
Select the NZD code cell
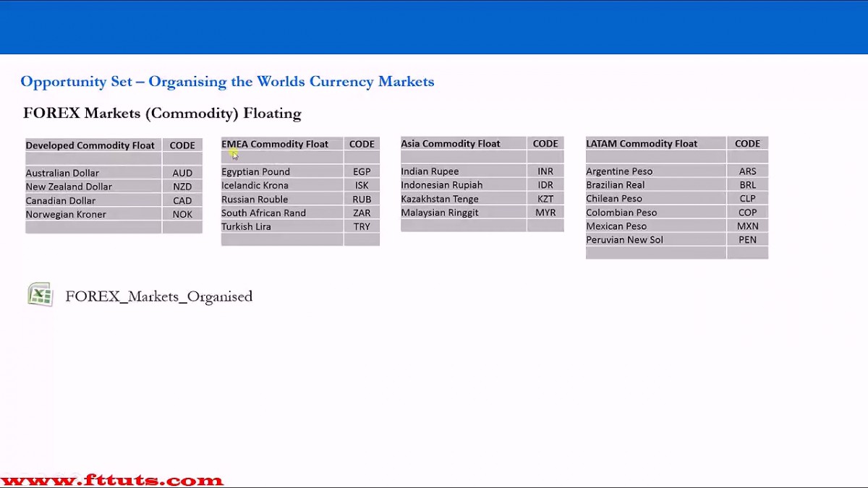(182, 187)
